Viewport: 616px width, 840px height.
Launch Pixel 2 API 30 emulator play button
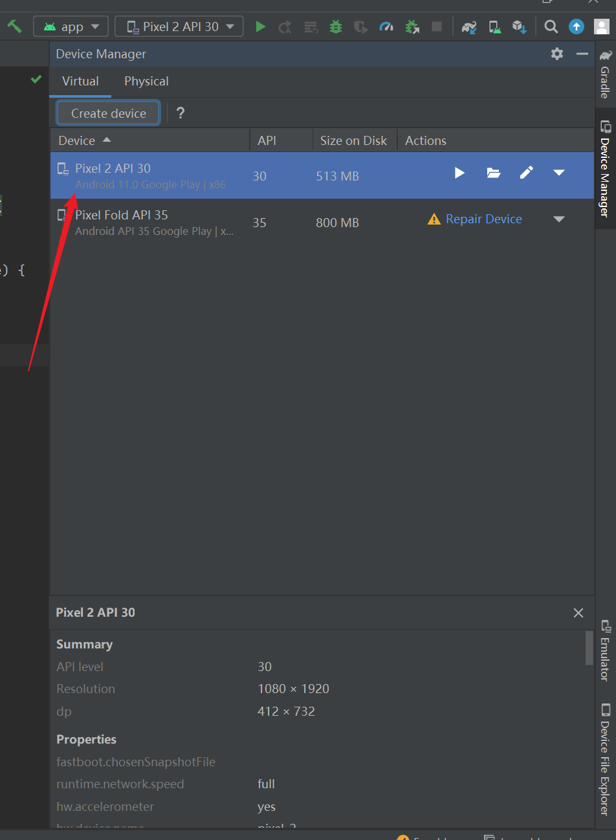[x=459, y=173]
